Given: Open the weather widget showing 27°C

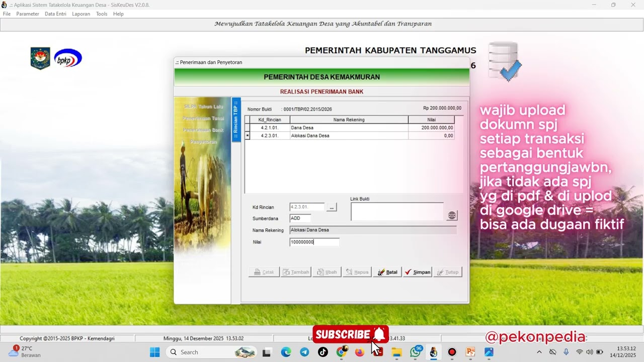Looking at the screenshot, I should [x=24, y=351].
